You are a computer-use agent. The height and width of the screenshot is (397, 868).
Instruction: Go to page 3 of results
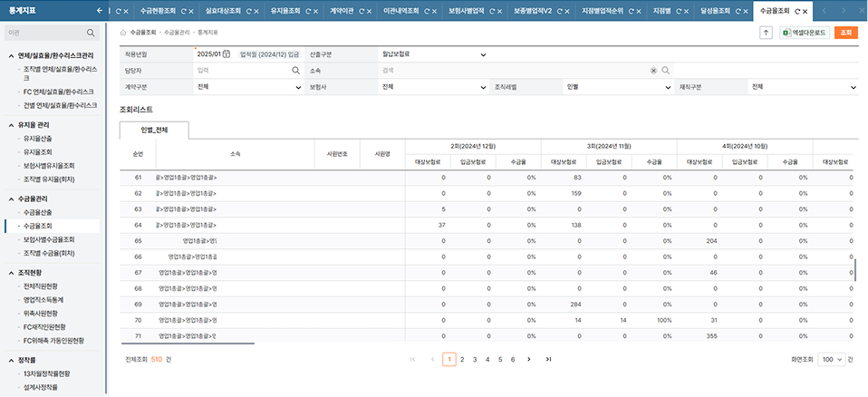pyautogui.click(x=475, y=360)
